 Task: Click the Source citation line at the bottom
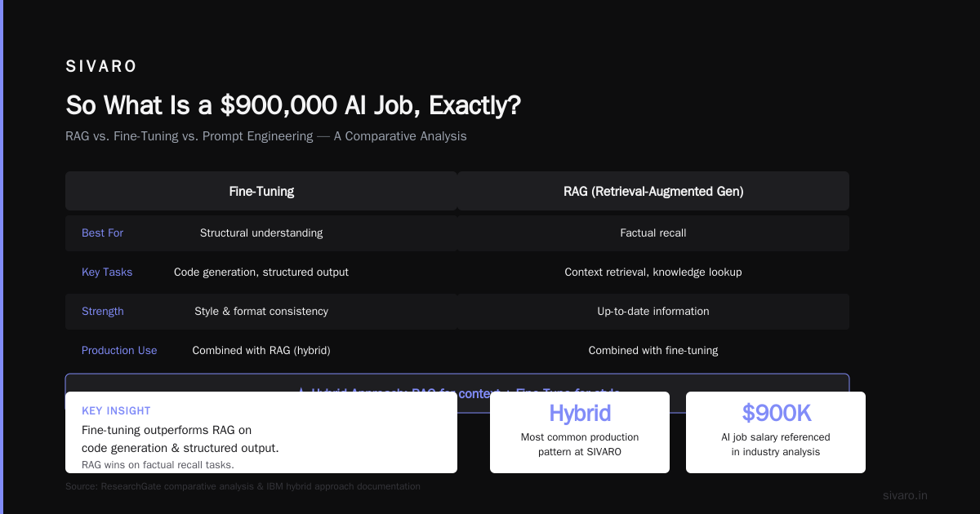243,486
